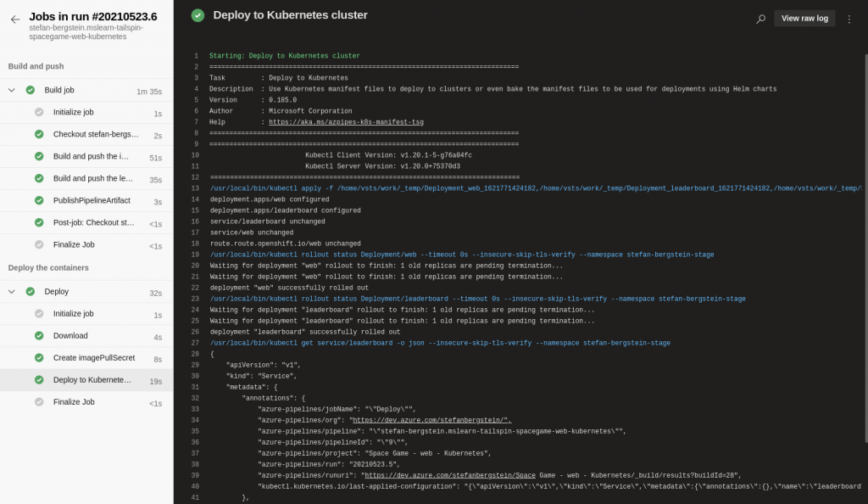The width and height of the screenshot is (868, 504).
Task: Click log line number 13
Action: tap(195, 189)
